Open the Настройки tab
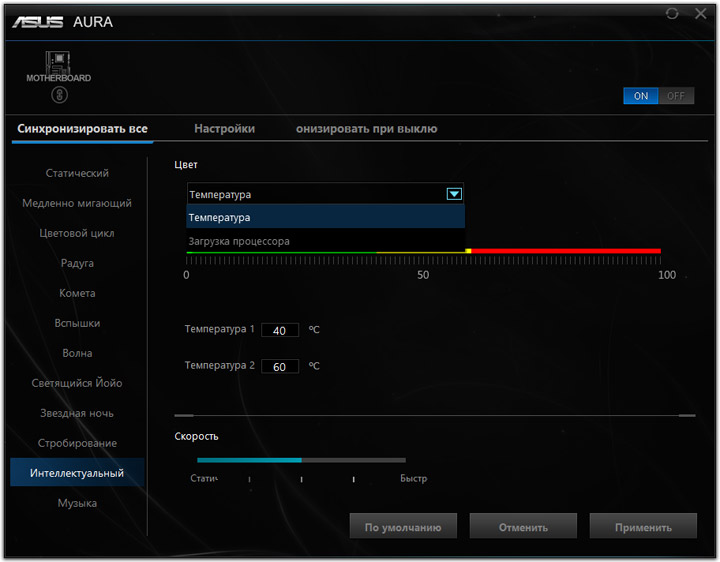Viewport: 720px width, 562px height. coord(225,129)
